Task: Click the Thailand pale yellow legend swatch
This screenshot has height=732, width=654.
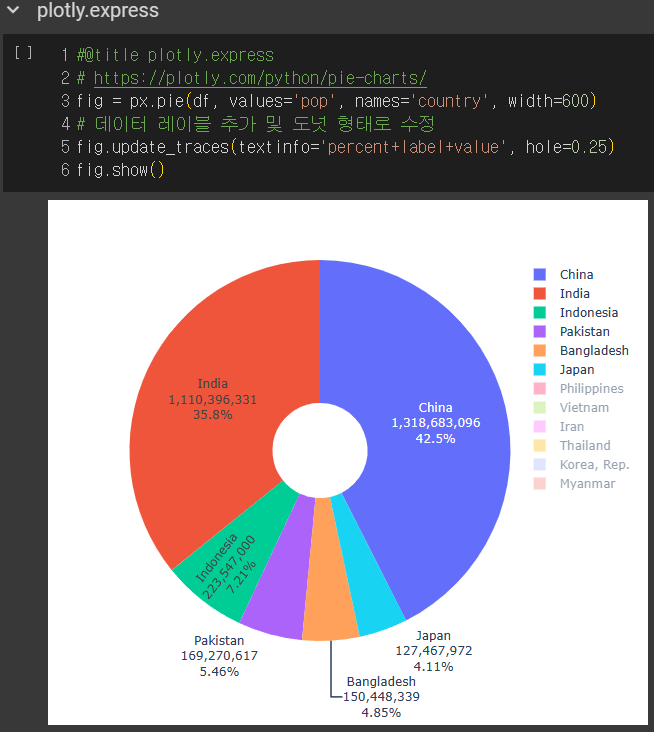Action: [540, 445]
